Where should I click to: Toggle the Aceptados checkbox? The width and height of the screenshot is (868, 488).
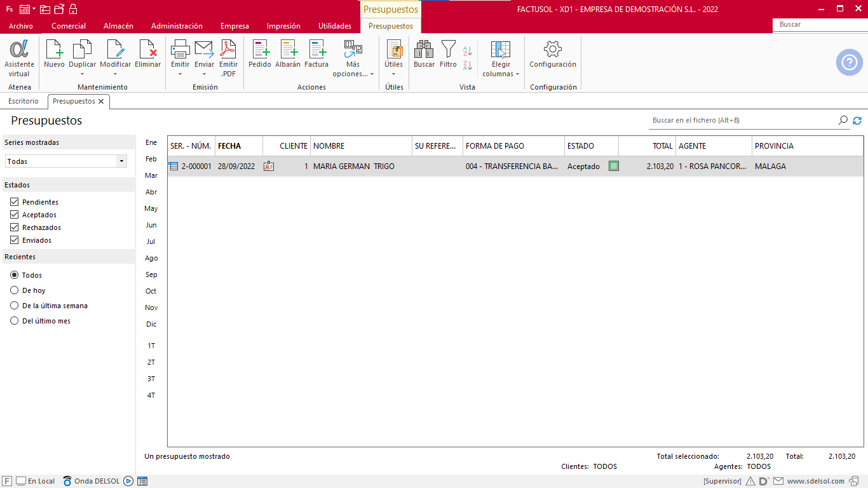(x=15, y=215)
